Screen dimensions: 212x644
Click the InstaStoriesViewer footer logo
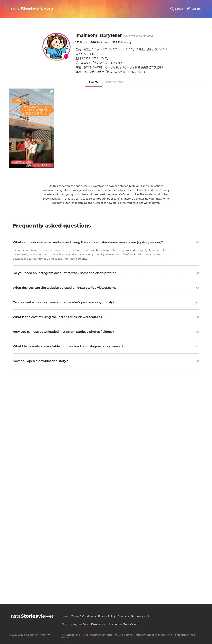click(31, 616)
